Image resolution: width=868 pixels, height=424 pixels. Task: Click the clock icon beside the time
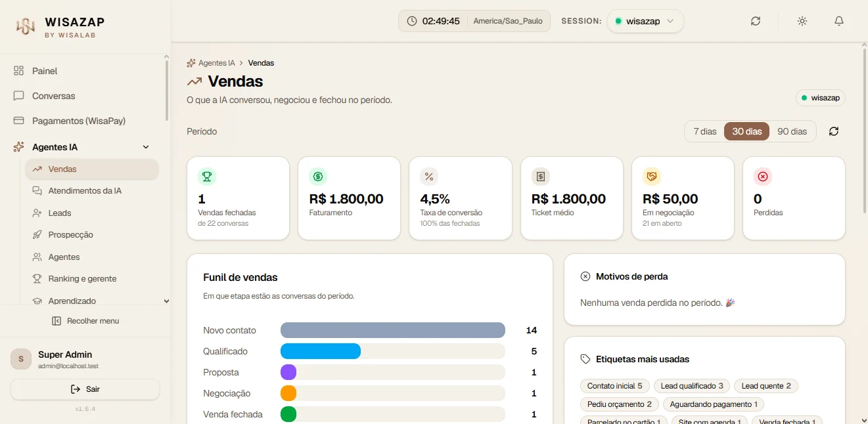(x=412, y=21)
